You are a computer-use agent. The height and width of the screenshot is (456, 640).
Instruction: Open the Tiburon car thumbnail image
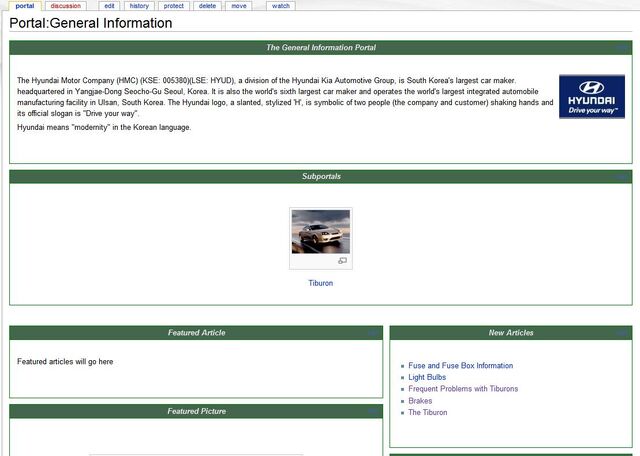pyautogui.click(x=321, y=231)
